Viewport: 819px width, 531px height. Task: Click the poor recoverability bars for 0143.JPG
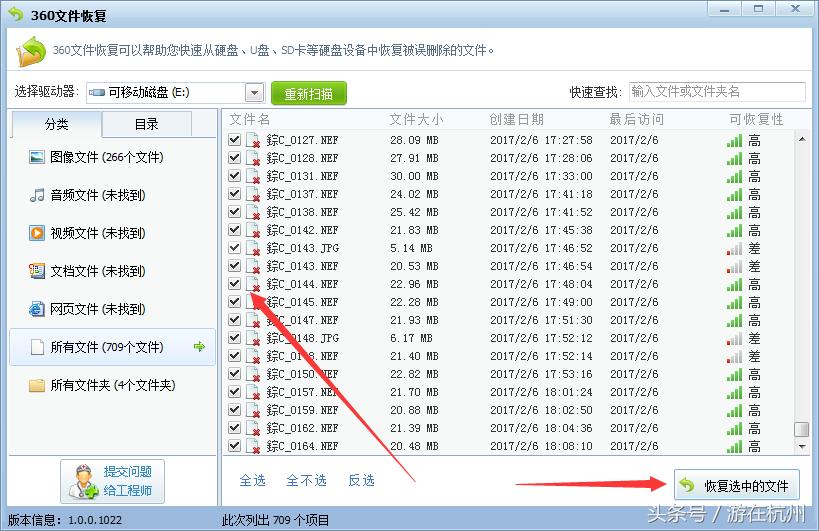pos(734,249)
